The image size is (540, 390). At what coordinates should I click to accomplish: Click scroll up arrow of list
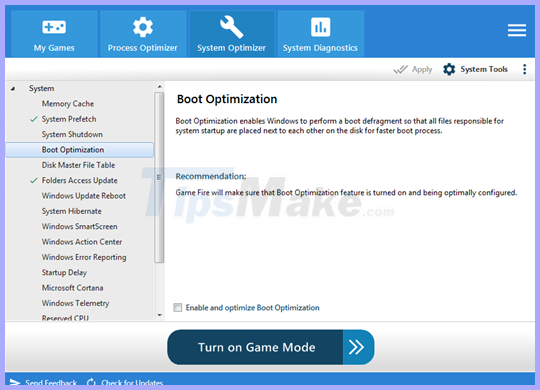tap(159, 86)
